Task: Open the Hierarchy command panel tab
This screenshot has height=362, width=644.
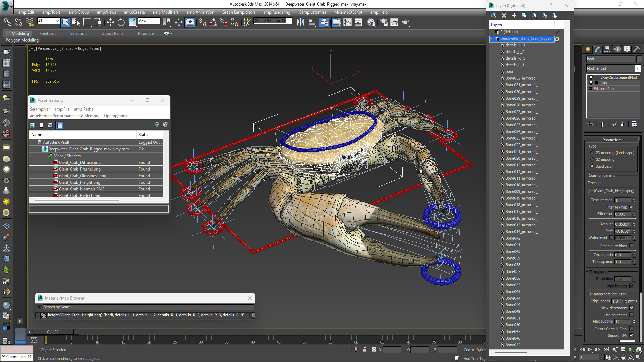Action: click(x=607, y=49)
